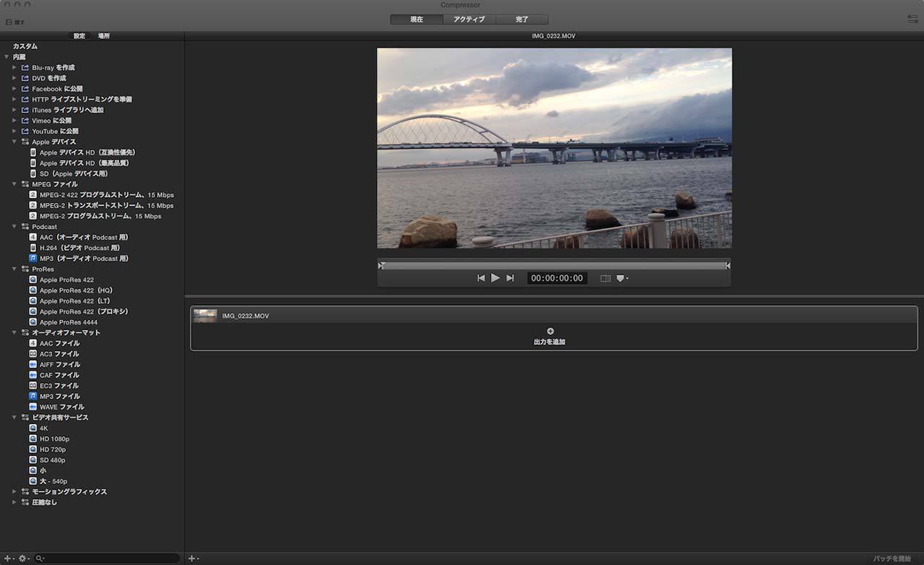Open the gear action menu below settings list
Viewport: 924px width, 565px height.
pos(24,558)
